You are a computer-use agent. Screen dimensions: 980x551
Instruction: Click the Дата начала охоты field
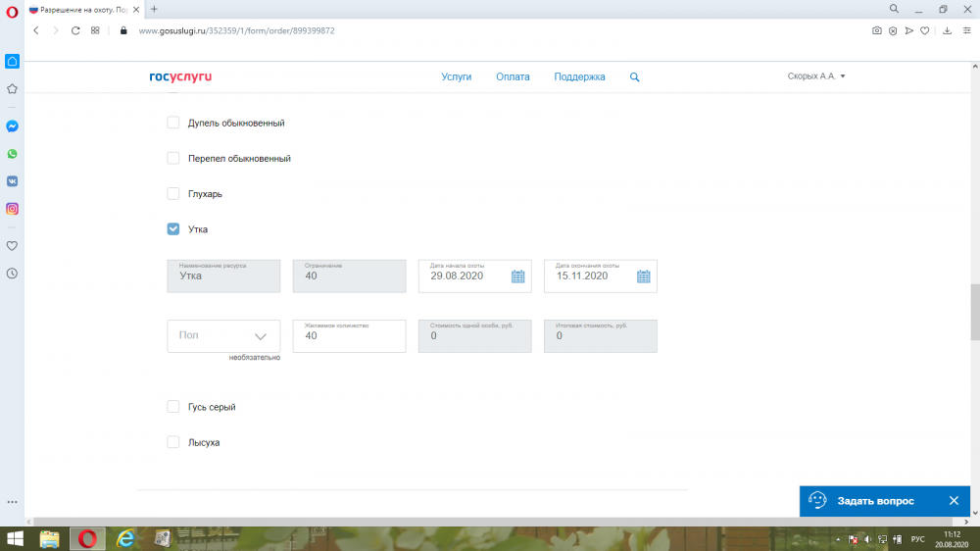[475, 275]
